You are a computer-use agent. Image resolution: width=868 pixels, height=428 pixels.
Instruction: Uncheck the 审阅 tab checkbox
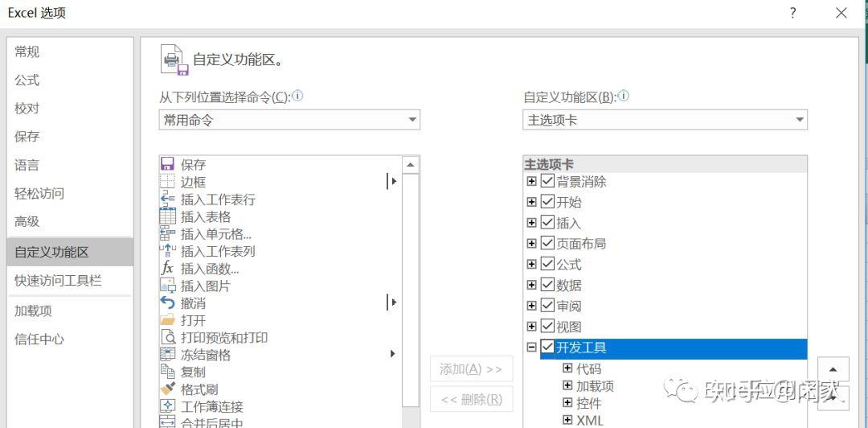[x=547, y=305]
